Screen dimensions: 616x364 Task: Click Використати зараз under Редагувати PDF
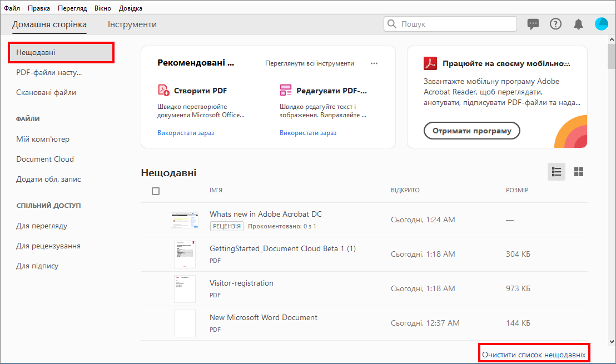[307, 133]
